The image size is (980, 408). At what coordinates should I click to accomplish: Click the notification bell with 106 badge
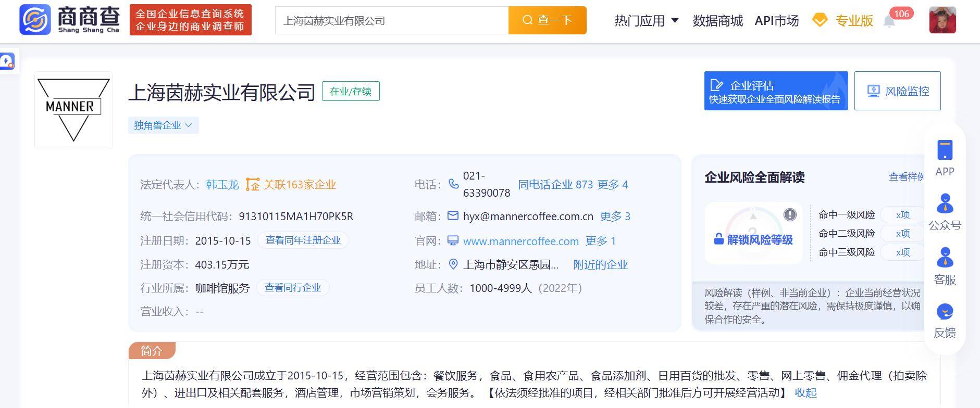click(889, 21)
